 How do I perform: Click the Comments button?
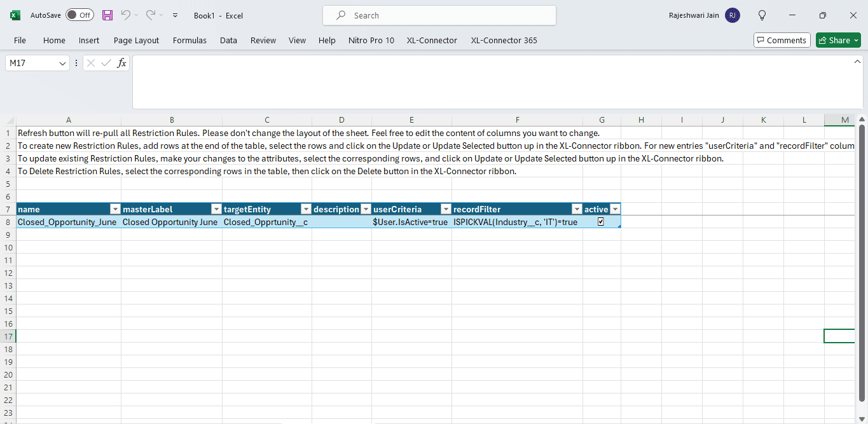point(782,40)
